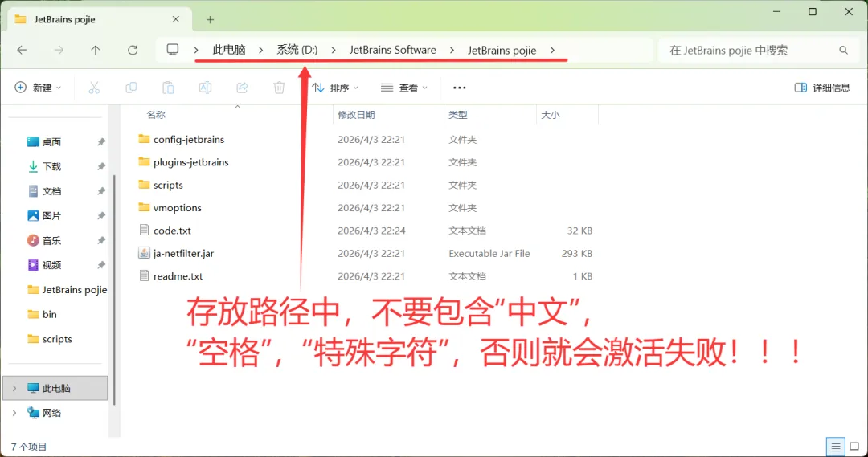Click JetBrains Software in the breadcrumb

[x=392, y=50]
